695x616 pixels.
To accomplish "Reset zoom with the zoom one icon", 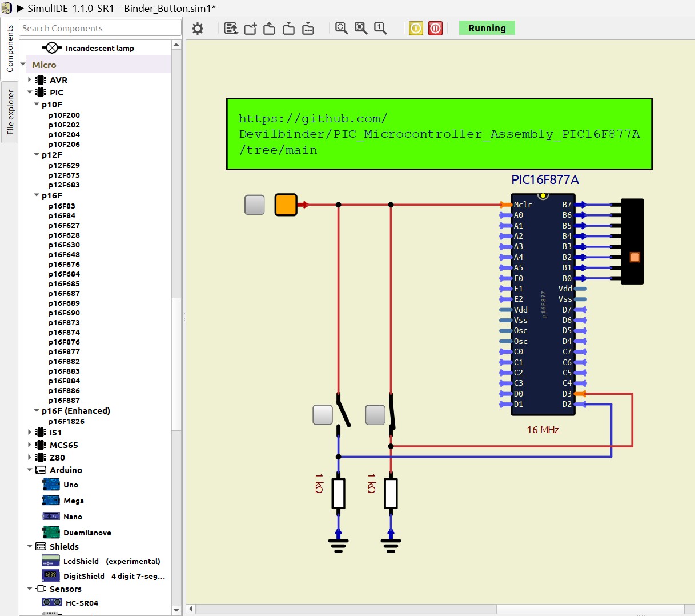I will tap(380, 29).
